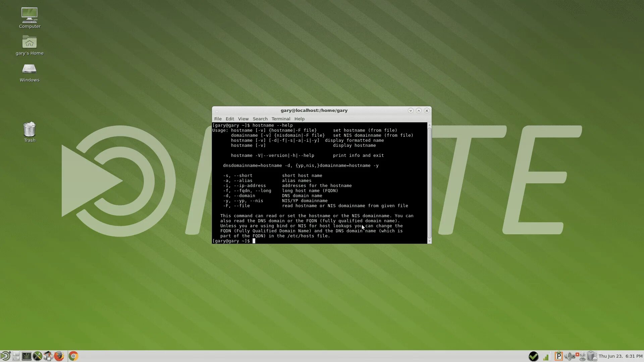644x362 pixels.
Task: Open the MATE main menu icon
Action: (5, 356)
